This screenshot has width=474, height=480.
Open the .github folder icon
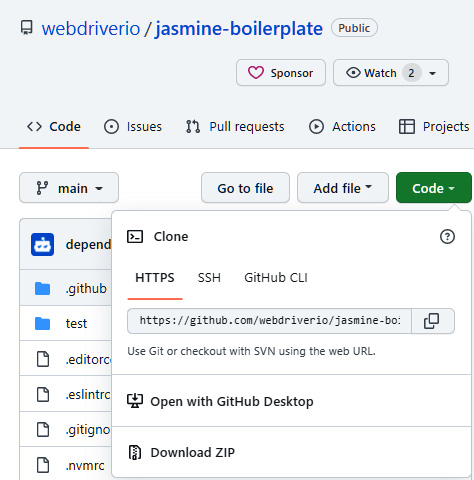(42, 288)
